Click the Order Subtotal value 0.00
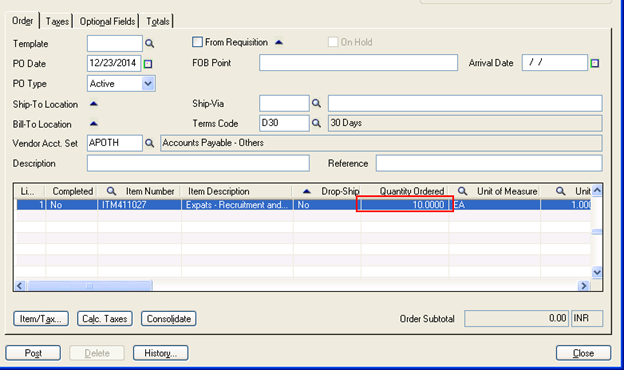The height and width of the screenshot is (370, 624). click(x=517, y=319)
